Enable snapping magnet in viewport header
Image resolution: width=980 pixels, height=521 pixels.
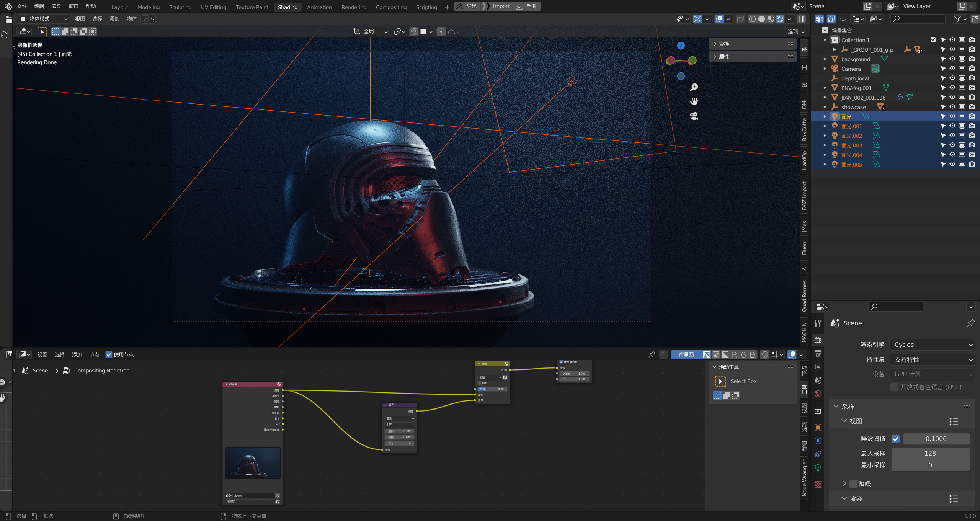(x=414, y=32)
